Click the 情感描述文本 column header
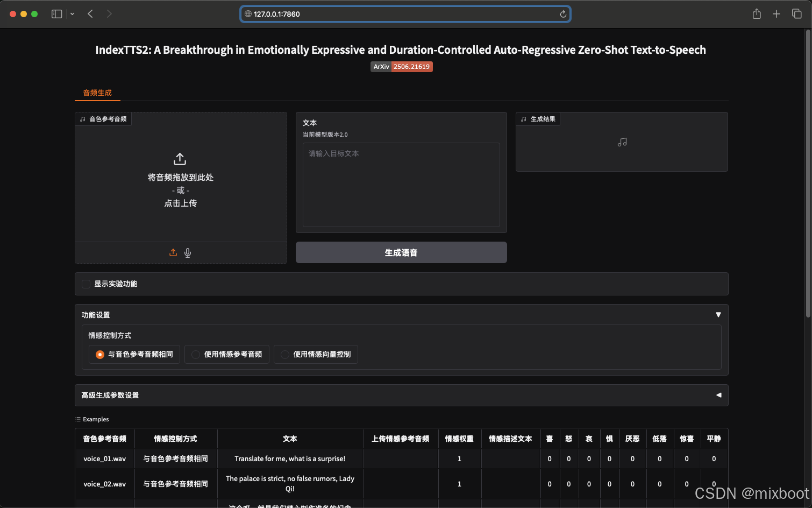Image resolution: width=812 pixels, height=508 pixels. [x=510, y=439]
